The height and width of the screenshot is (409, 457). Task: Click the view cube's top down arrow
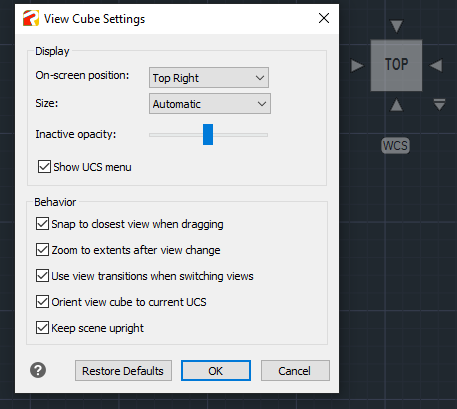click(x=396, y=26)
